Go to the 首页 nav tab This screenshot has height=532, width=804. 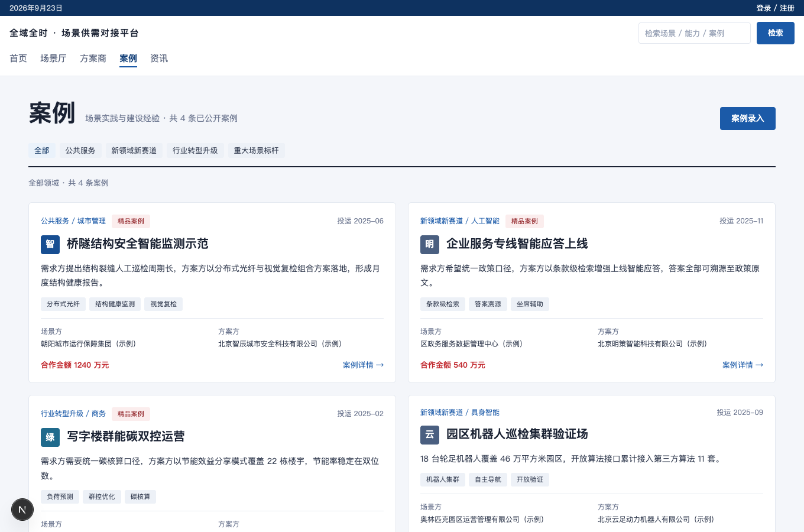click(18, 59)
